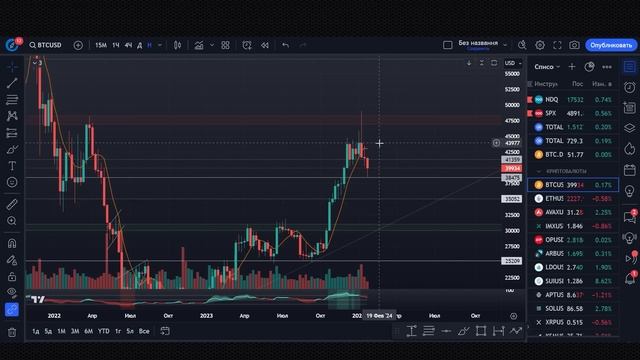This screenshot has height=360, width=640.
Task: Collapse the indicator legend chevron
Action: [x=35, y=63]
